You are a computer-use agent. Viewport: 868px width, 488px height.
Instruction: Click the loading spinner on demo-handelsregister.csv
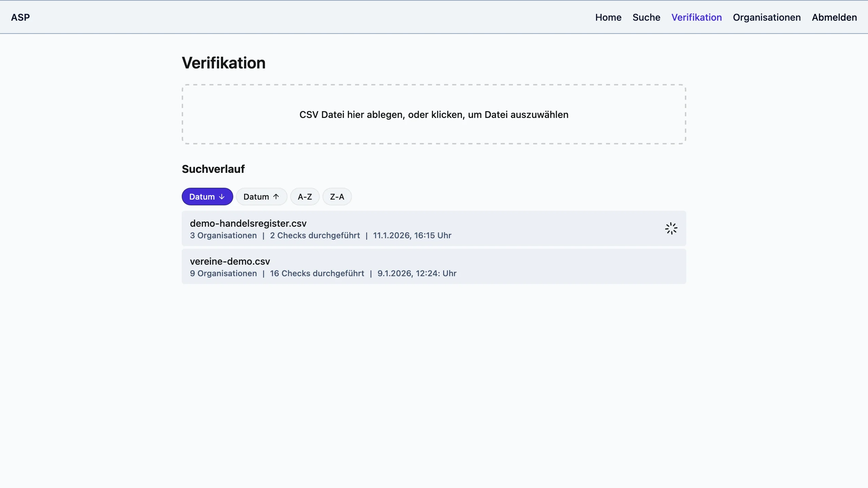671,229
